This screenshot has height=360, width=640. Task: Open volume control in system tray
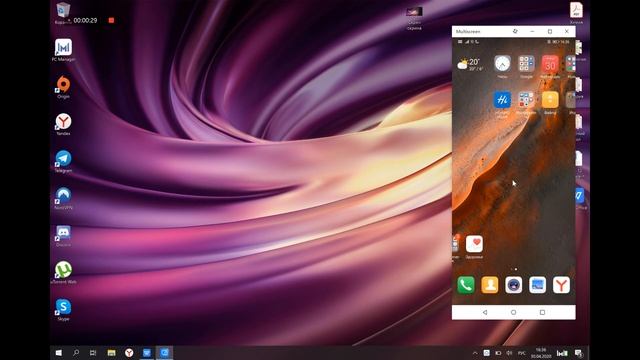pos(509,353)
